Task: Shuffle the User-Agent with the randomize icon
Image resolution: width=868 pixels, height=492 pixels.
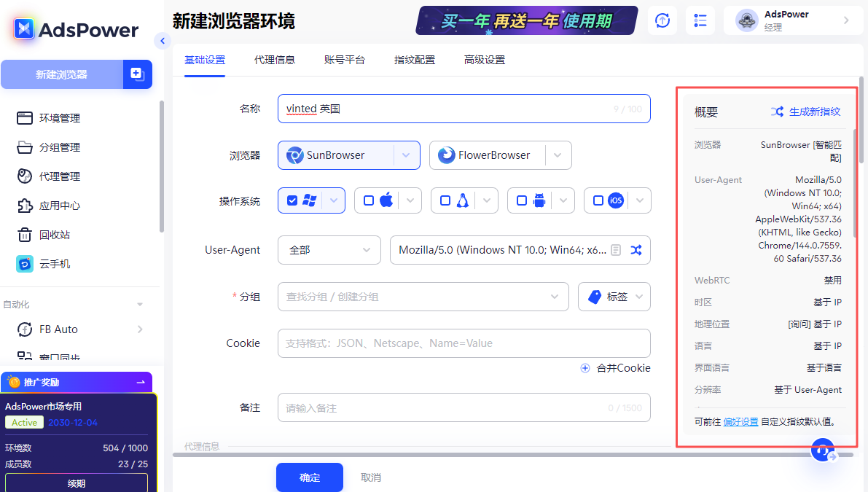Action: (636, 250)
